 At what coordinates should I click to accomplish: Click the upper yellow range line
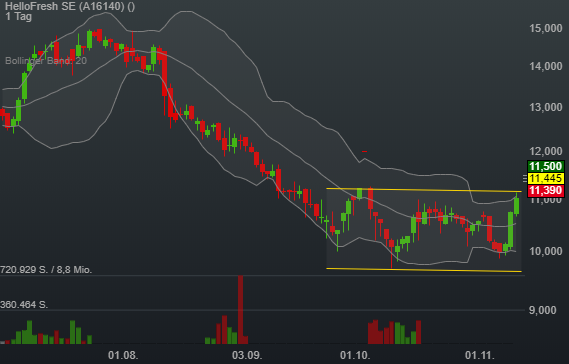point(423,190)
